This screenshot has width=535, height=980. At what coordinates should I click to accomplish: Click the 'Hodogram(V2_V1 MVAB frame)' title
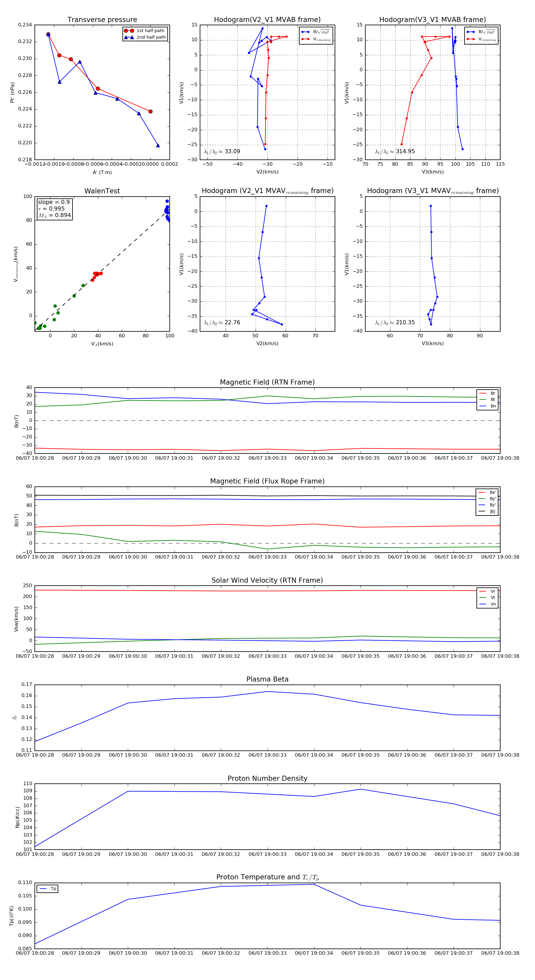point(267,20)
